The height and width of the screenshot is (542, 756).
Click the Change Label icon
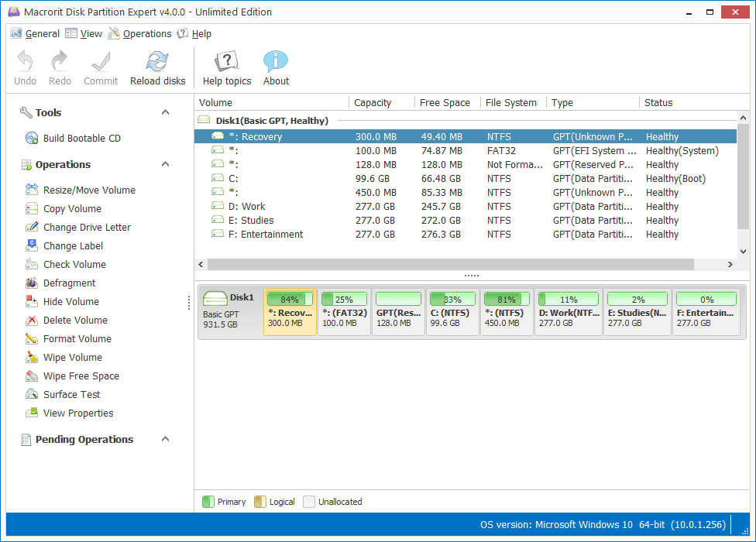(32, 245)
